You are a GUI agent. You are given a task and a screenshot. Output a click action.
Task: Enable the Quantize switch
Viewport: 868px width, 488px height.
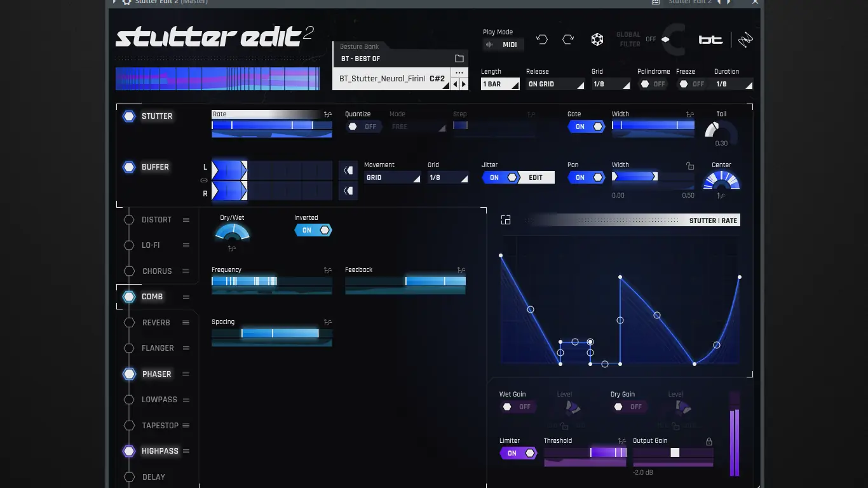364,126
